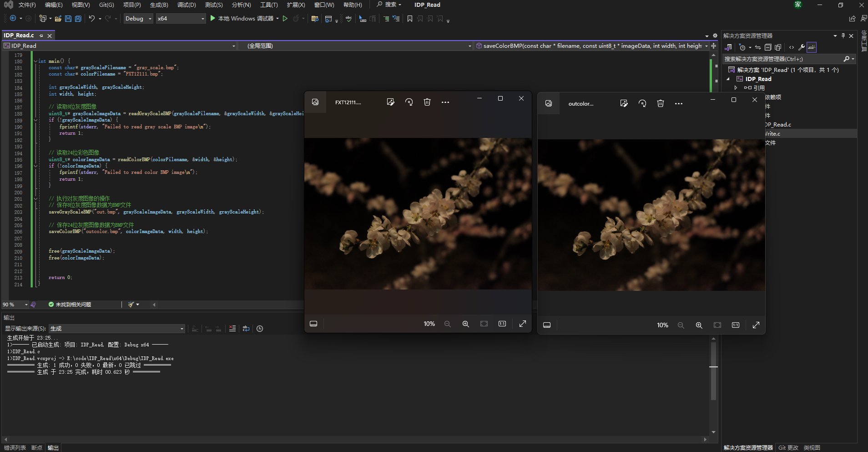This screenshot has height=452, width=868.
Task: Switch to the 类视图 tab
Action: pyautogui.click(x=812, y=448)
